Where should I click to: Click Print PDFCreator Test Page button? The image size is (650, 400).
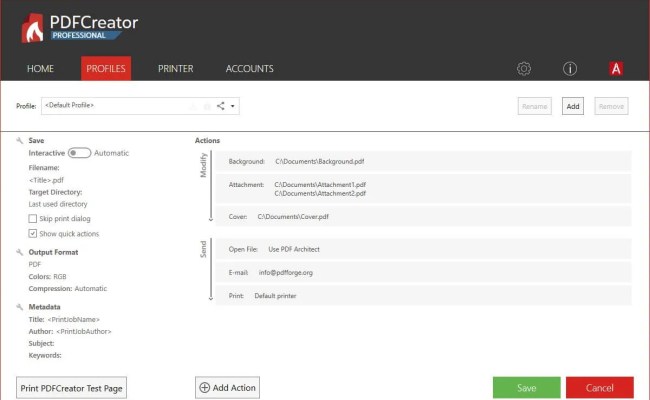[x=71, y=388]
